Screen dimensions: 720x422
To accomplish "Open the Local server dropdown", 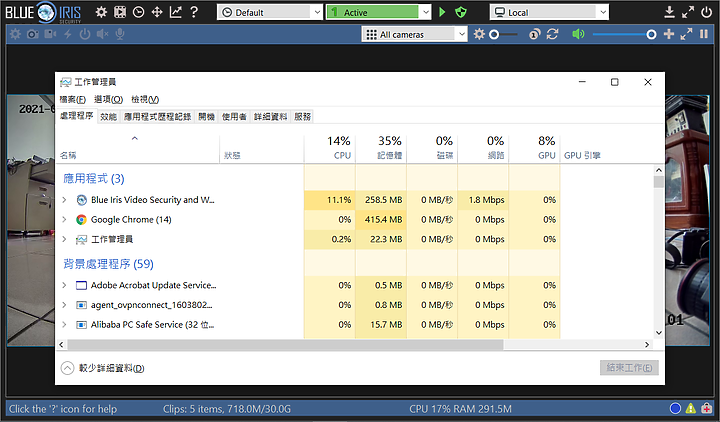I will click(549, 12).
